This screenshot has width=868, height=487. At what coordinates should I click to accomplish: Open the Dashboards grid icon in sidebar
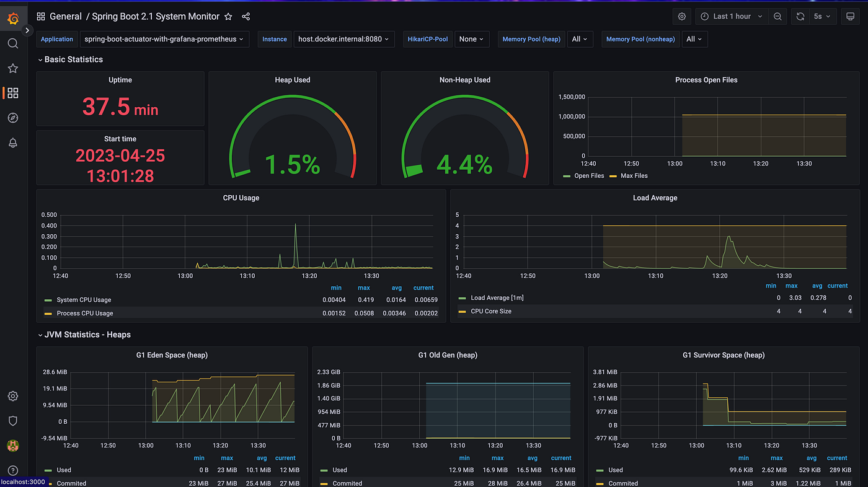[12, 93]
